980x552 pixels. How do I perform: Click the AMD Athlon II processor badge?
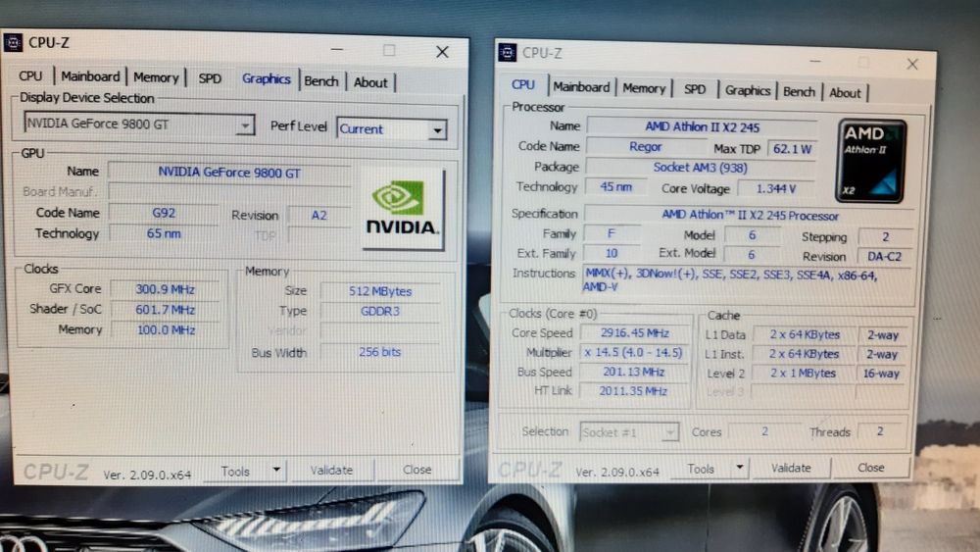coord(870,161)
